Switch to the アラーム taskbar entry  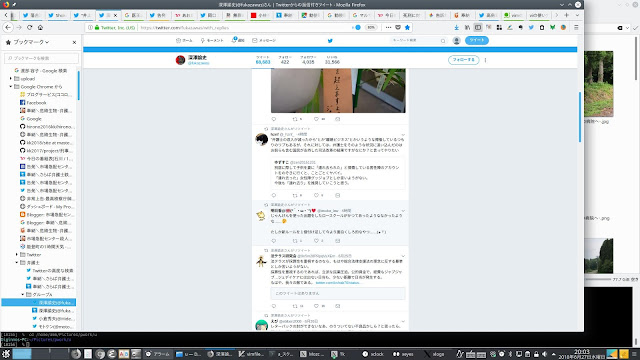click(157, 354)
